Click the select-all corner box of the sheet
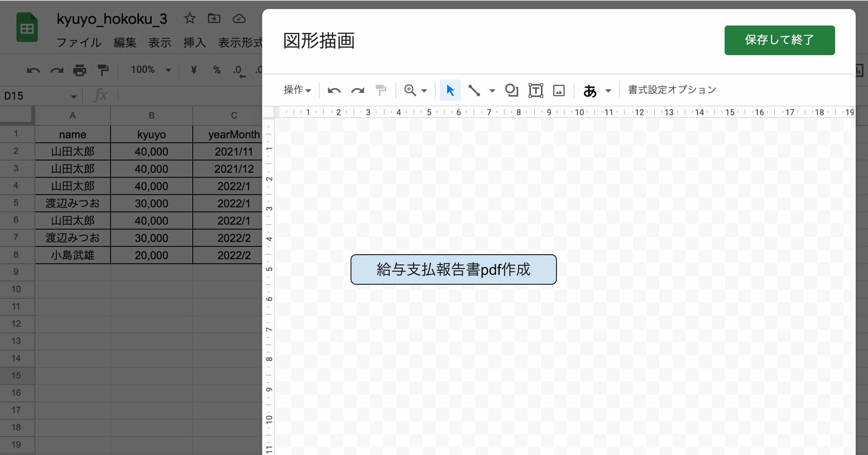Screen dimensions: 868x455 pos(16,115)
